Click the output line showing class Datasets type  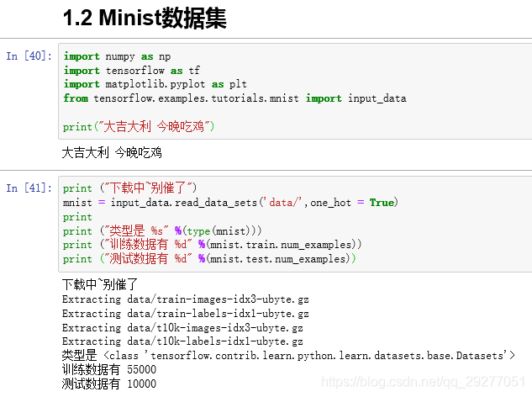[x=289, y=356]
